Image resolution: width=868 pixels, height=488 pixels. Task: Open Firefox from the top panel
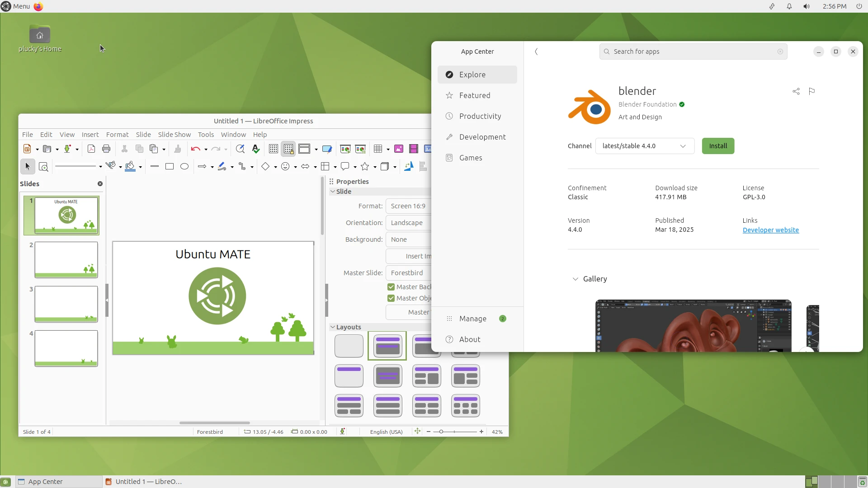(x=38, y=6)
